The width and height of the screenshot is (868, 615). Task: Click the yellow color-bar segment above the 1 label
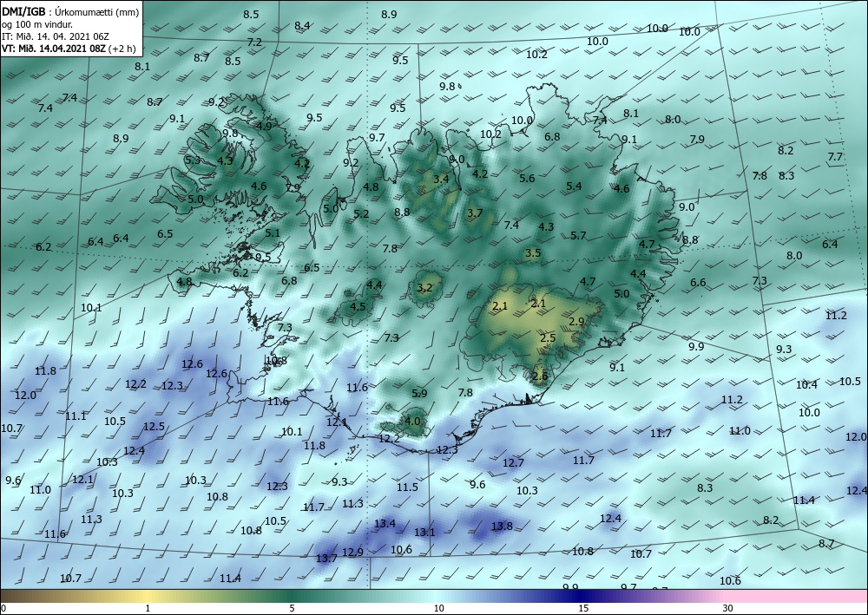click(x=148, y=596)
